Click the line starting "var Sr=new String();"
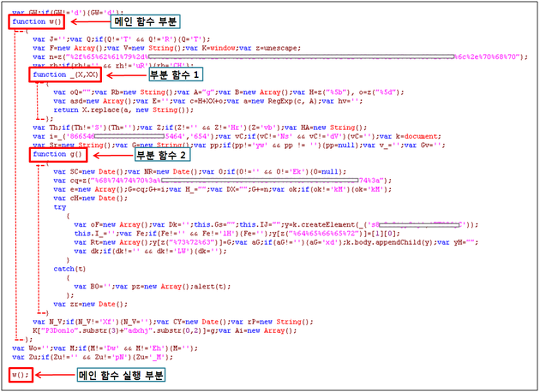540x392 pixels. pyautogui.click(x=239, y=145)
